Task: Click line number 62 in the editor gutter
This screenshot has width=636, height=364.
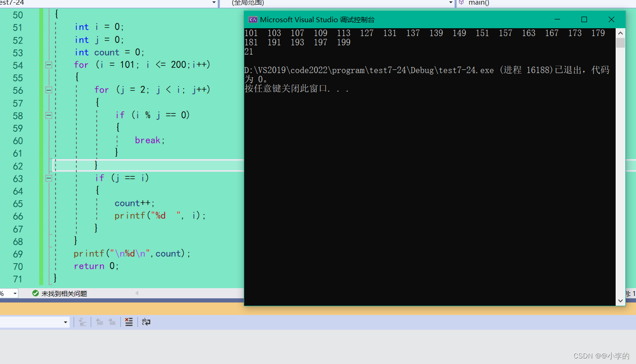Action: [18, 166]
